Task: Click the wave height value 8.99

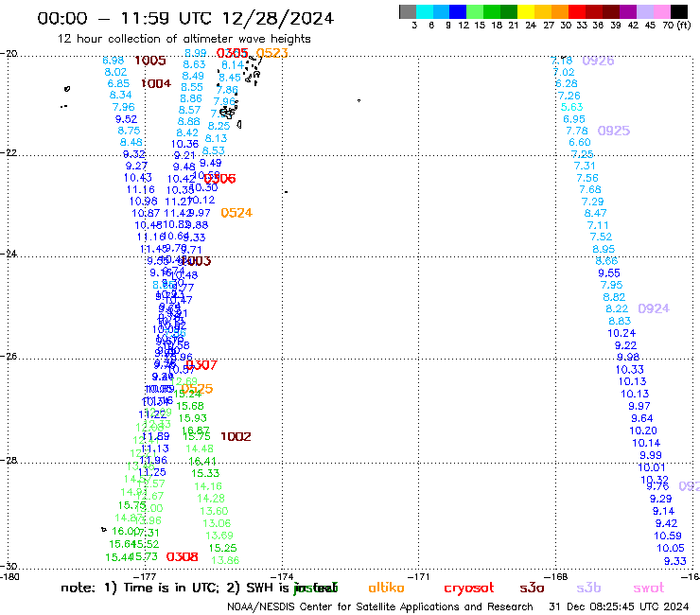Action: 196,53
